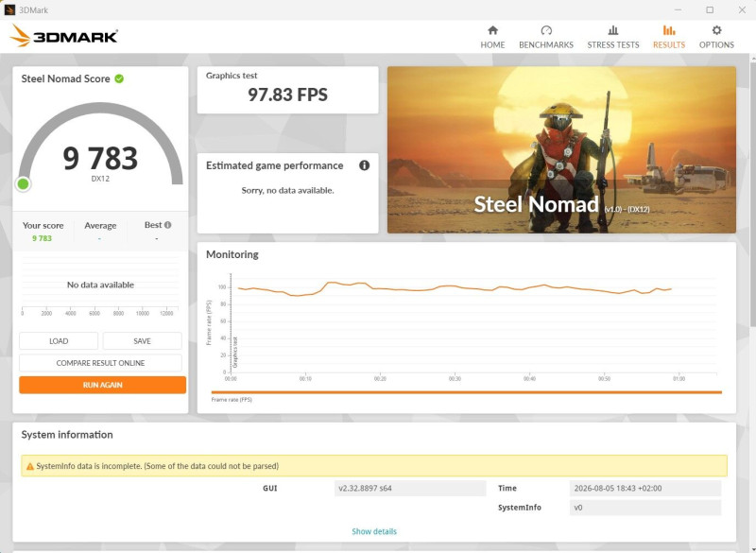Click the LOAD button
Viewport: 756px width, 553px height.
(59, 341)
